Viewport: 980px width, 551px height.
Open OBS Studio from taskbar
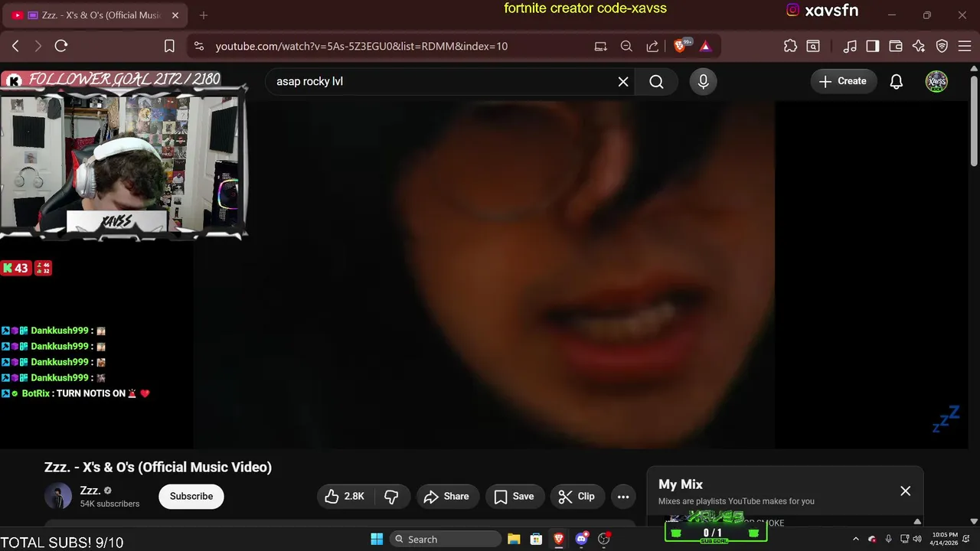click(x=604, y=539)
